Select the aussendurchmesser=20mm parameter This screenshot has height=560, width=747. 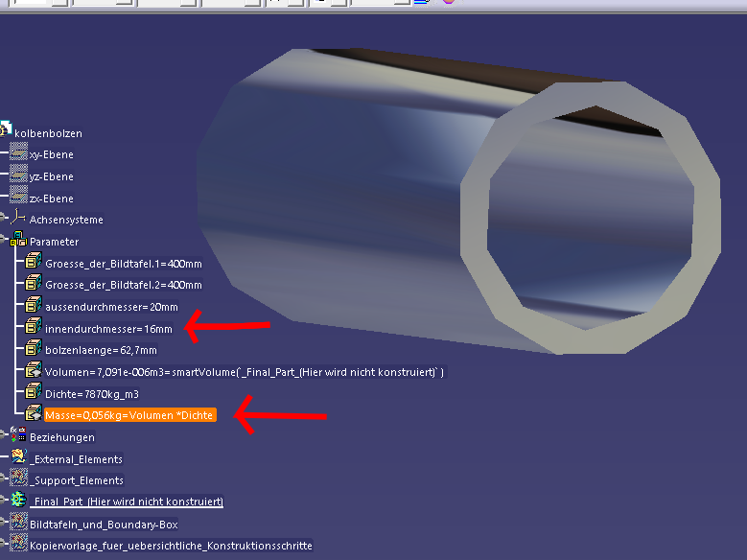111,307
